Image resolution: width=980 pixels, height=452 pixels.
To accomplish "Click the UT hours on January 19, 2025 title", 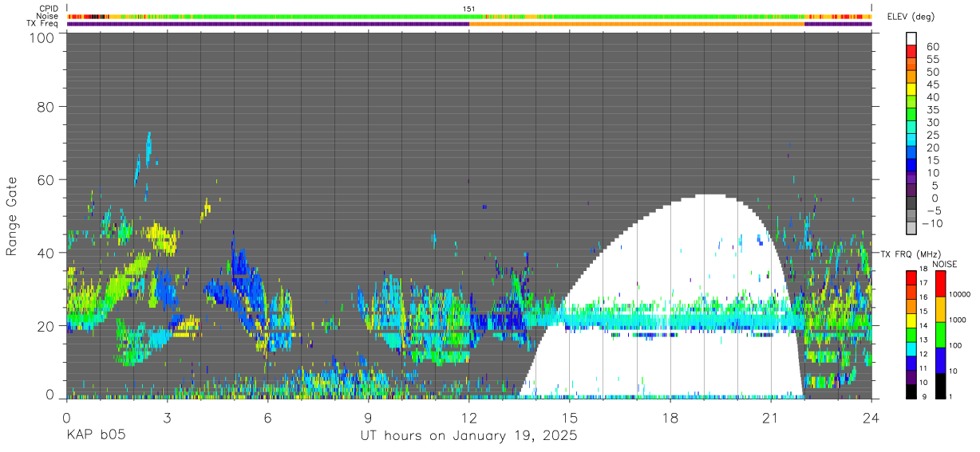I will [468, 436].
